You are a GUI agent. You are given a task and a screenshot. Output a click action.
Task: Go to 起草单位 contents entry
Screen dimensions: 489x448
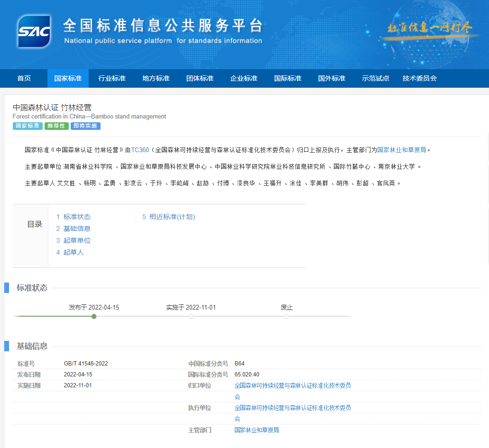(76, 240)
